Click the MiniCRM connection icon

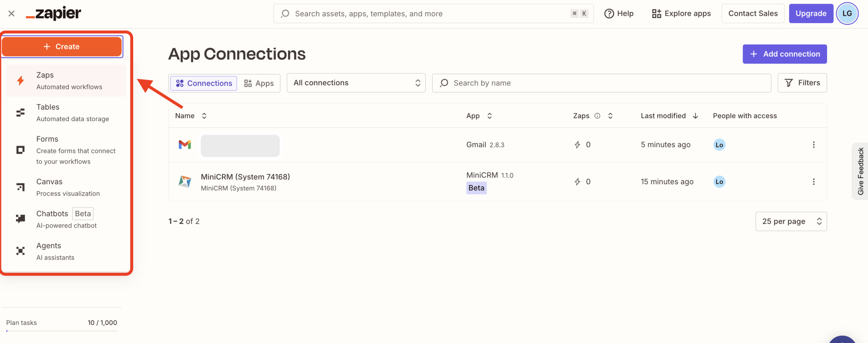(185, 182)
